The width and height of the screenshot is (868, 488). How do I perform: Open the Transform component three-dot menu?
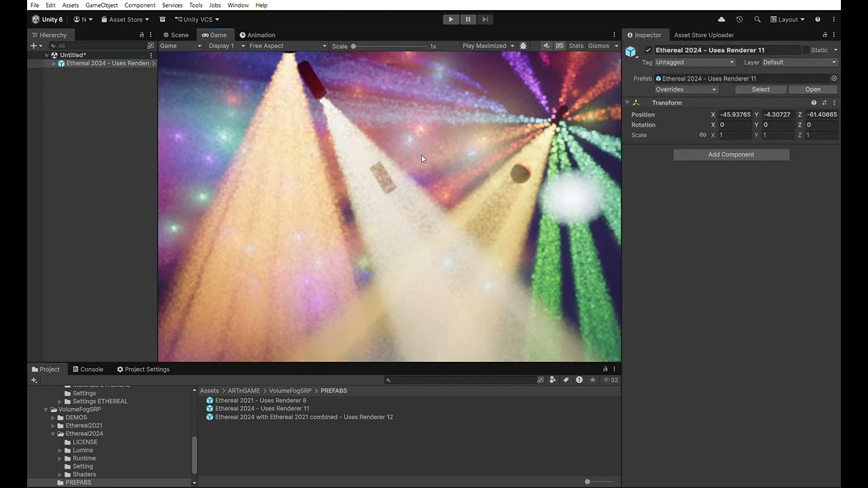point(834,103)
